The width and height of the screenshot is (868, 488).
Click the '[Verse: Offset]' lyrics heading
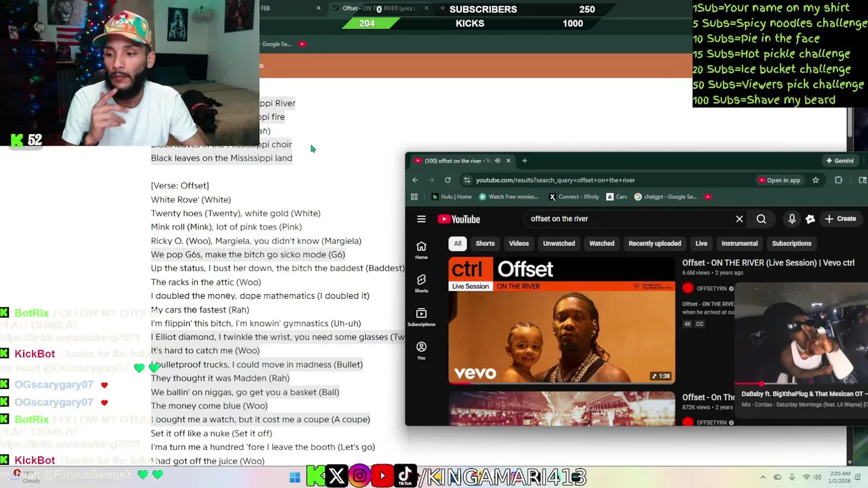pos(180,186)
